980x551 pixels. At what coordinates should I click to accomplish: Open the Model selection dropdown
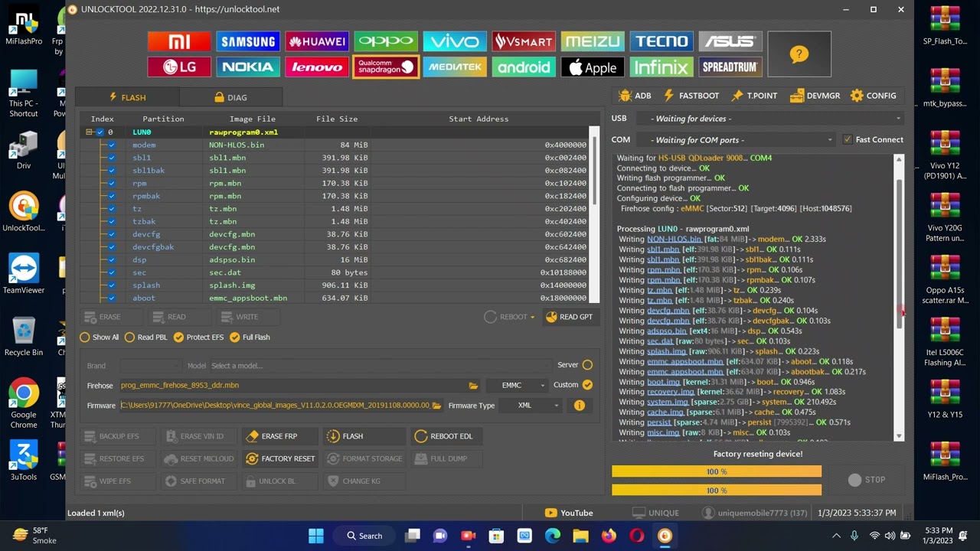coord(380,366)
